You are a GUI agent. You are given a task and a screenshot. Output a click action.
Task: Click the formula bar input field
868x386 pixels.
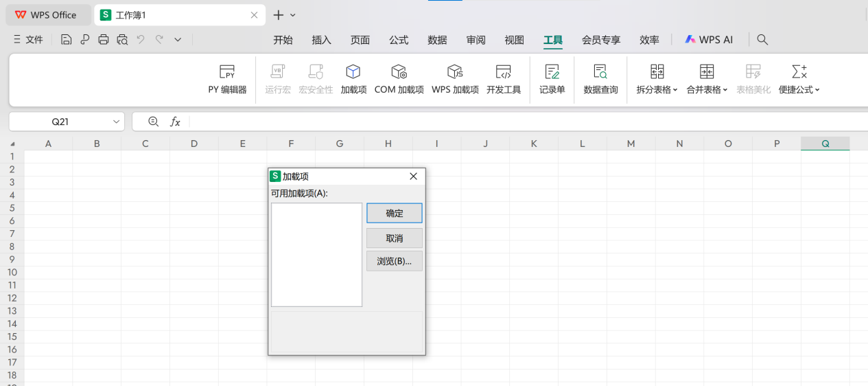(x=528, y=122)
